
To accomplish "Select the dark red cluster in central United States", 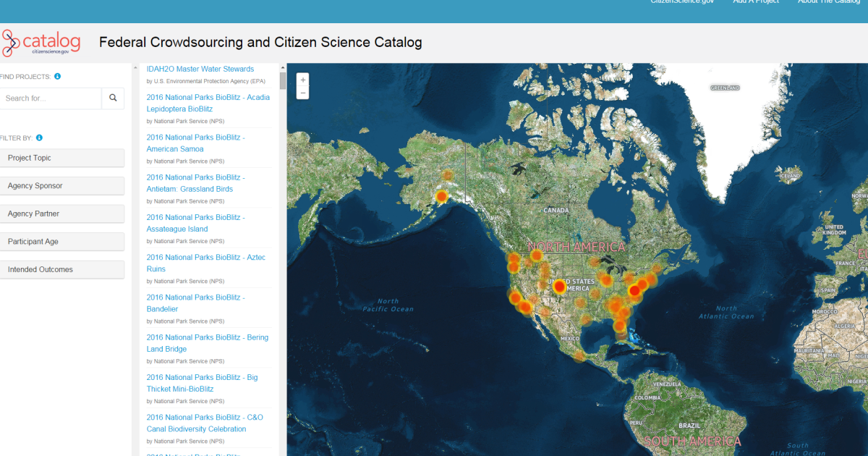I will point(558,286).
